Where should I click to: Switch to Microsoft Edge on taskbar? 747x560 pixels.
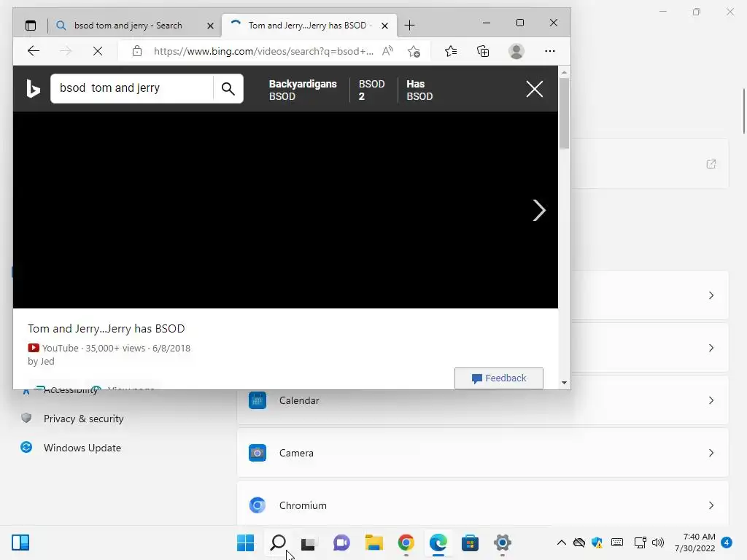click(x=438, y=542)
